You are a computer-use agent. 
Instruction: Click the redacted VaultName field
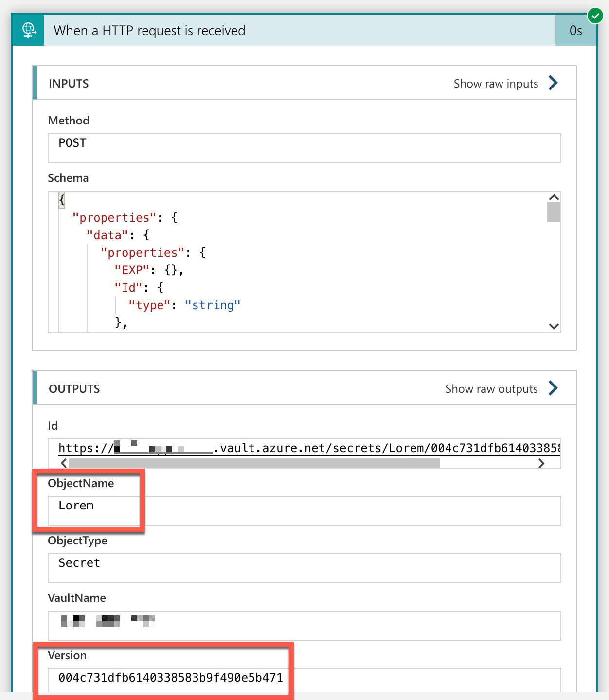point(304,625)
